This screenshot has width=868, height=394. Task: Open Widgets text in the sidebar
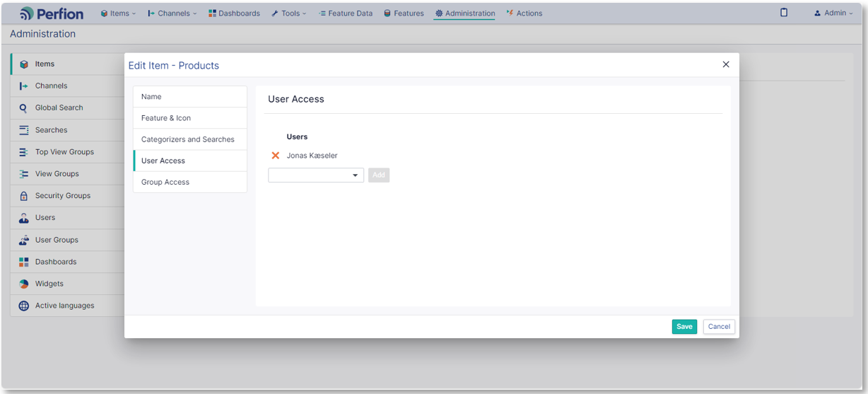(49, 284)
